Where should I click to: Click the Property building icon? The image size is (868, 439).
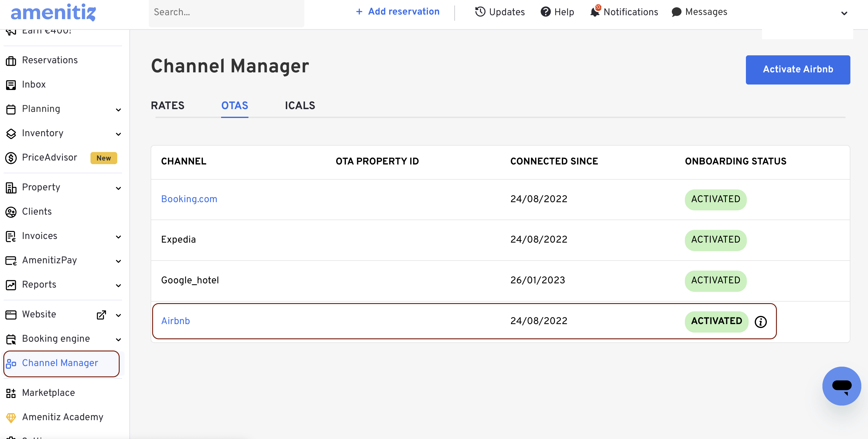(11, 188)
